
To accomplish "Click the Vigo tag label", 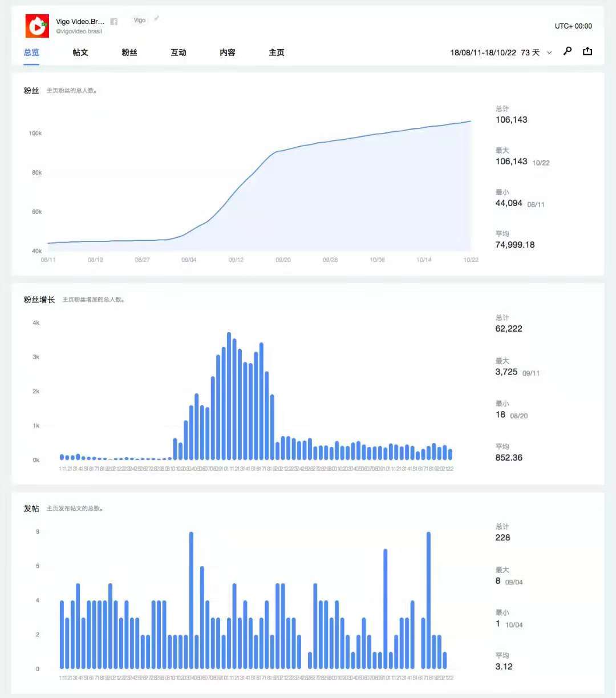I will click(140, 21).
